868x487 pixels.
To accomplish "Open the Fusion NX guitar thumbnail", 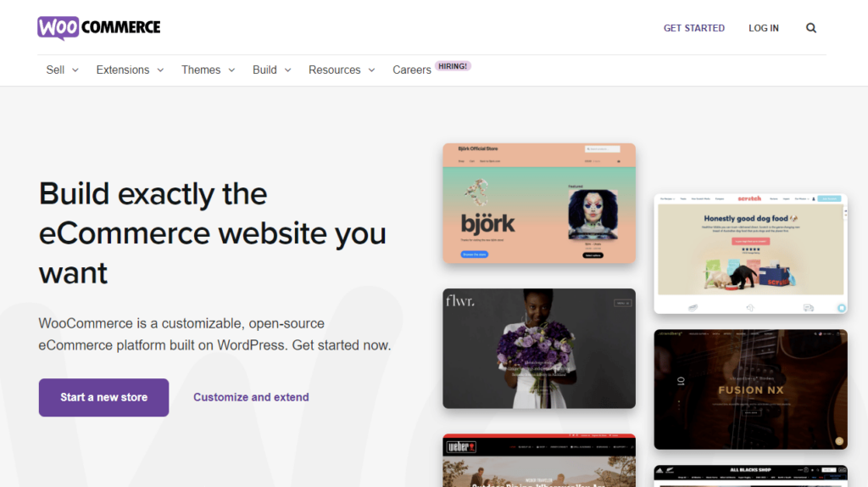I will [751, 389].
